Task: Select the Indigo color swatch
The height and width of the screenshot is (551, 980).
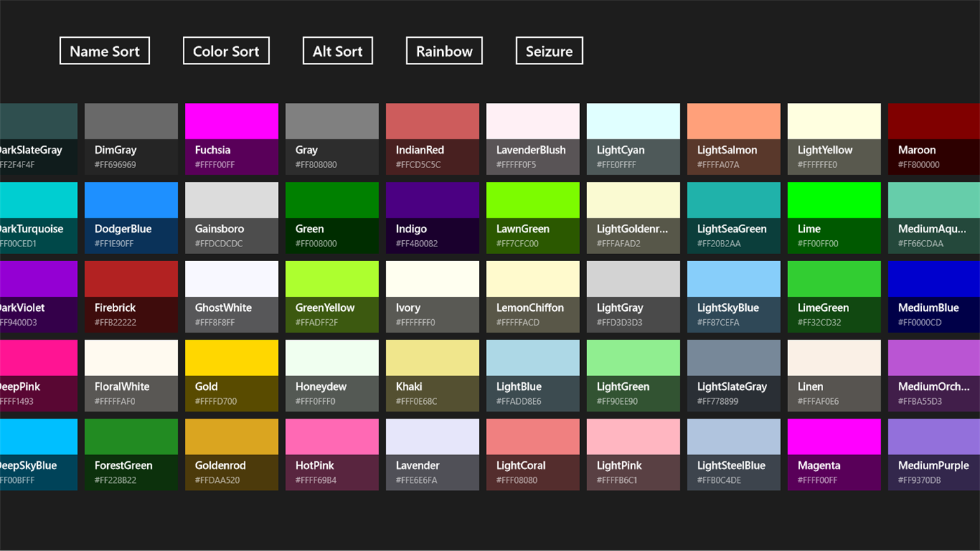Action: tap(432, 217)
